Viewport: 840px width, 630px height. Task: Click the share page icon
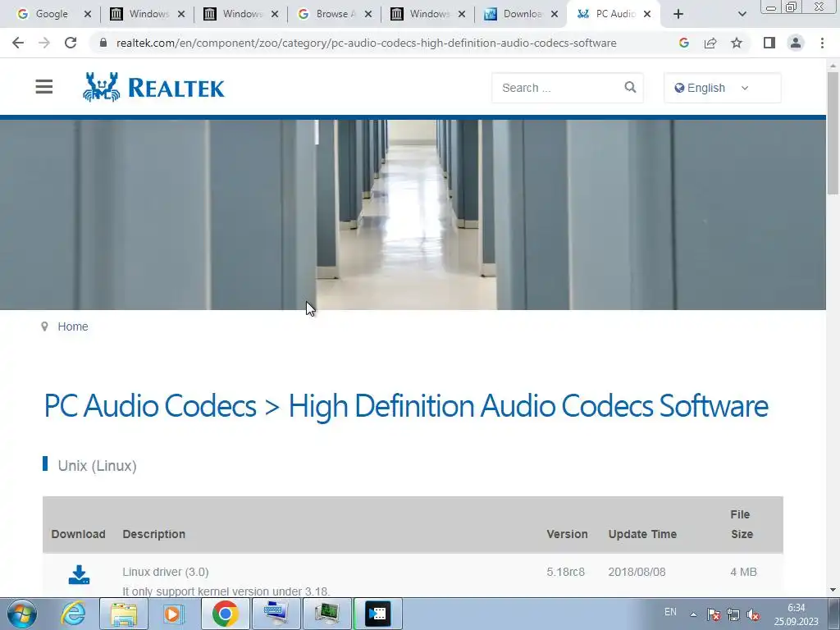[710, 43]
